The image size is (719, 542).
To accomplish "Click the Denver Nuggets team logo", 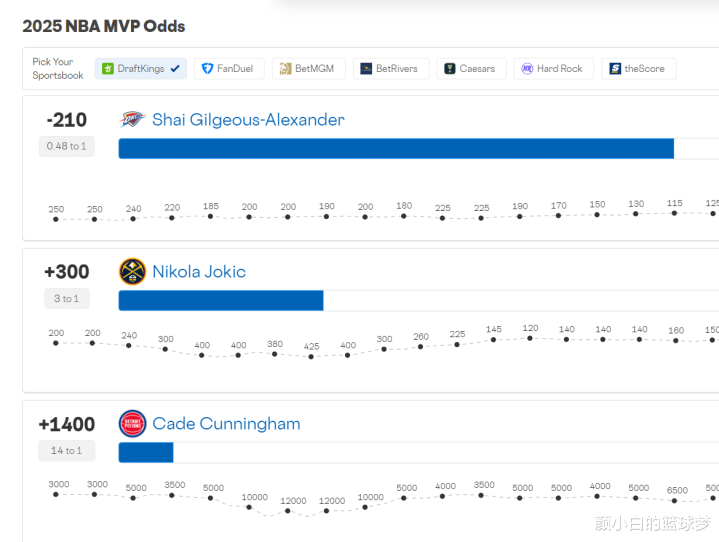I will coord(132,272).
